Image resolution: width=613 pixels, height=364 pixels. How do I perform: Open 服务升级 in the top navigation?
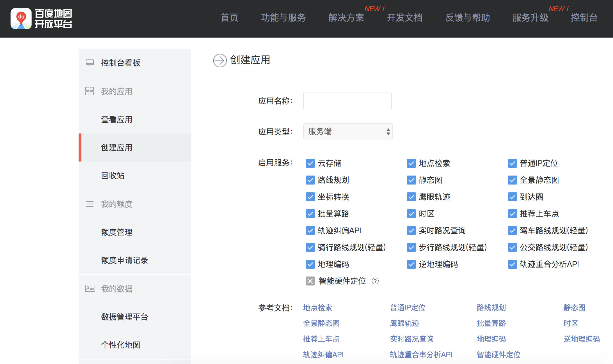click(530, 18)
